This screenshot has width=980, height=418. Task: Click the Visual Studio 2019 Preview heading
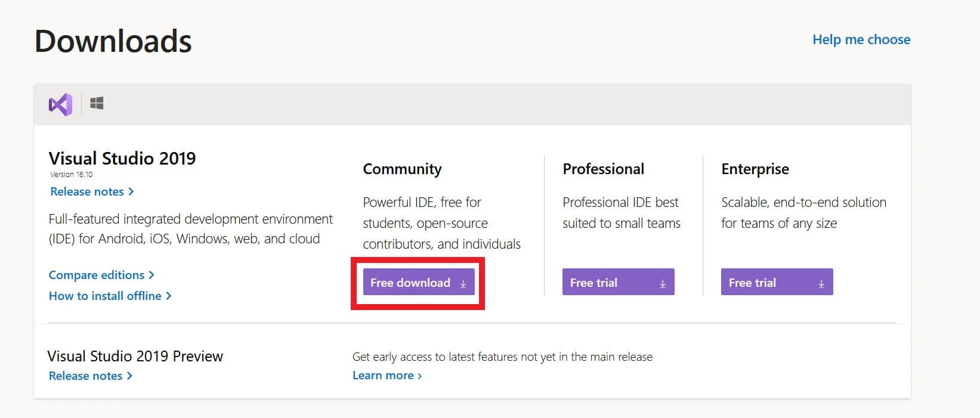[x=135, y=356]
